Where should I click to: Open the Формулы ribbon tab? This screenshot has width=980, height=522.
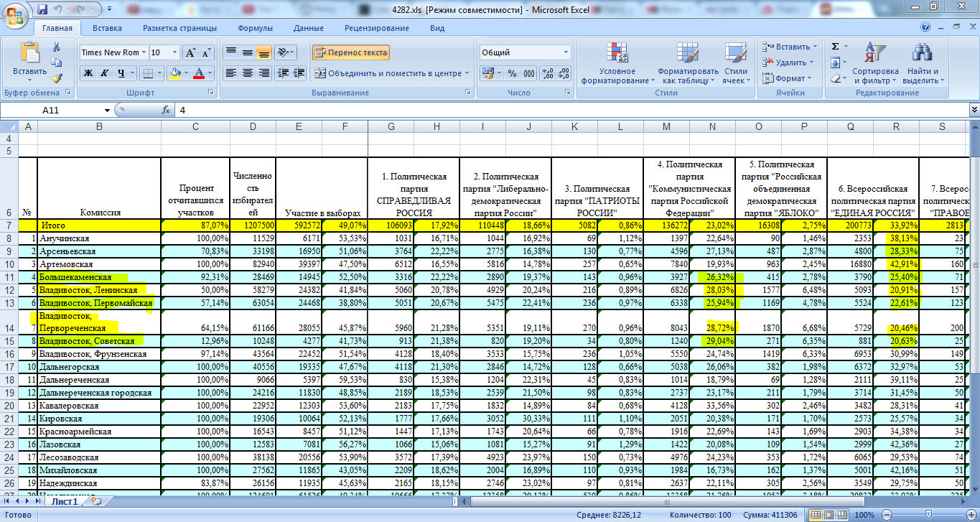coord(255,28)
